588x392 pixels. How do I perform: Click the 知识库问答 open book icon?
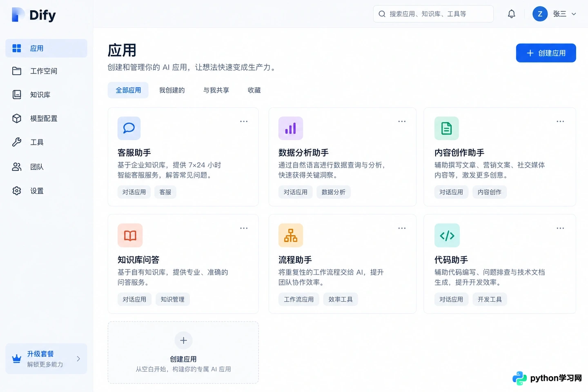(130, 235)
